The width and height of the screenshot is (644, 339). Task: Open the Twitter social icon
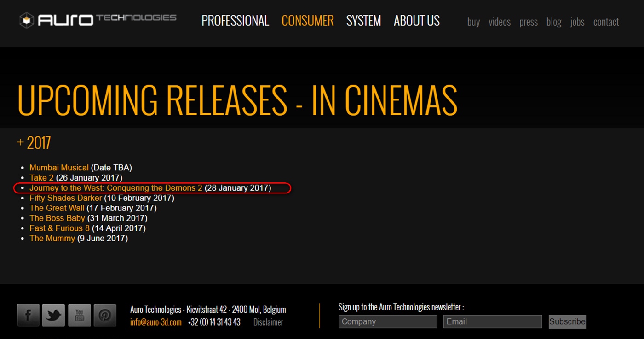pyautogui.click(x=54, y=316)
